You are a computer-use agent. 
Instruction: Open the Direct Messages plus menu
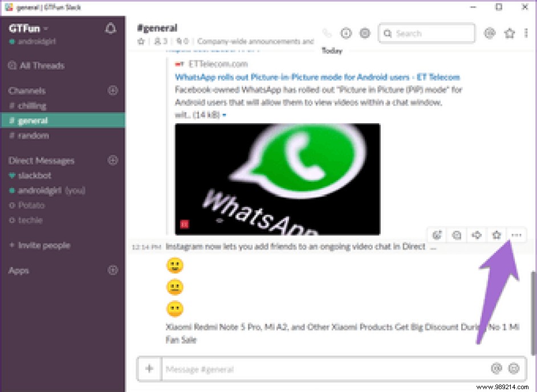[112, 160]
